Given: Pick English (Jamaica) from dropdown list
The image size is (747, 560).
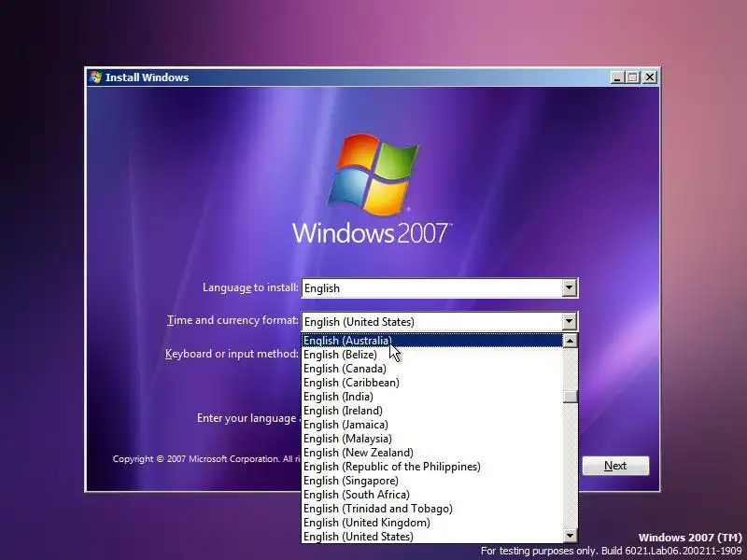Looking at the screenshot, I should [432, 425].
